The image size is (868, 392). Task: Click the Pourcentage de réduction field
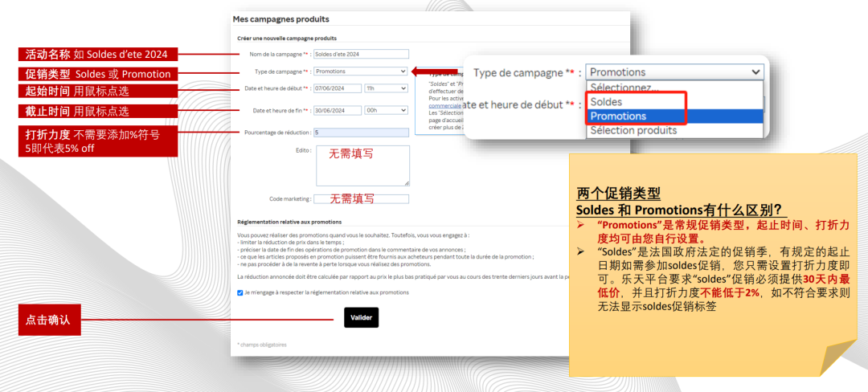point(361,133)
